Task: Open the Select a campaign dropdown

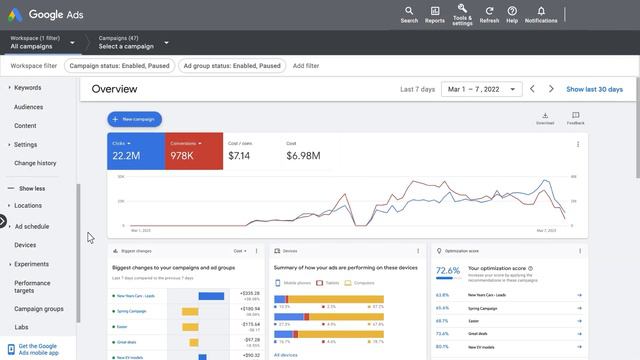Action: pos(133,42)
